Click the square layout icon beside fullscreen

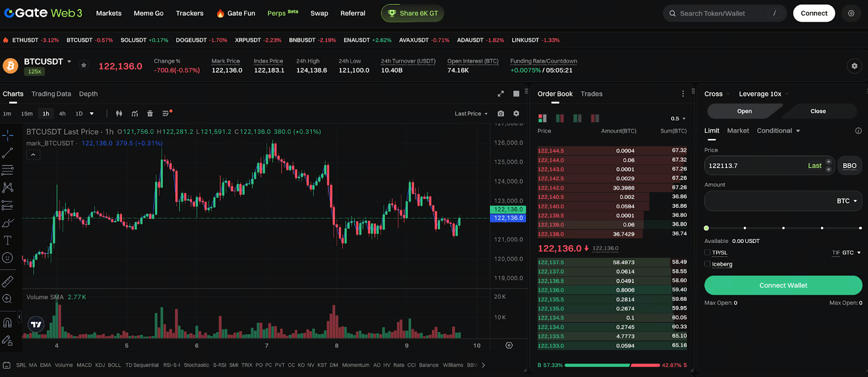(516, 94)
